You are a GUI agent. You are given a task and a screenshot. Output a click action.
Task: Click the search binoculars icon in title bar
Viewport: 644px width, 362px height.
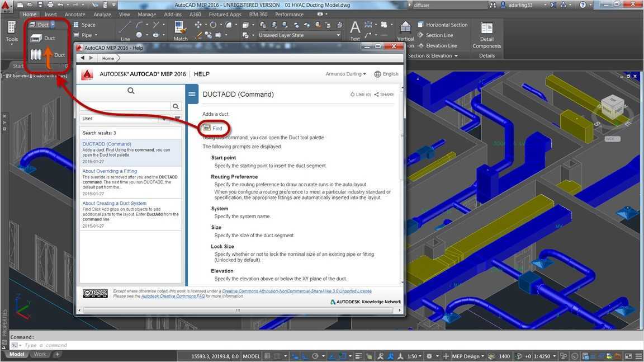493,5
